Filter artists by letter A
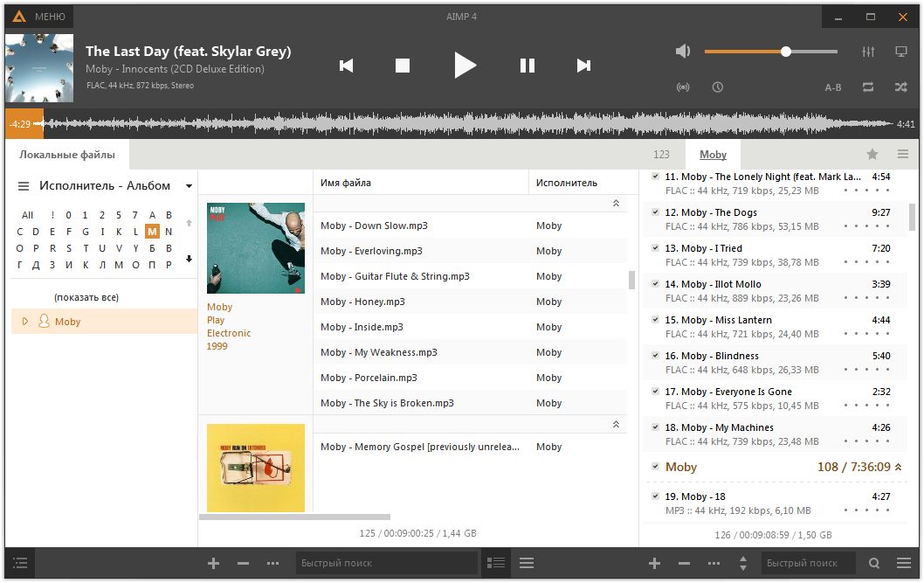Image resolution: width=924 pixels, height=583 pixels. pyautogui.click(x=152, y=215)
